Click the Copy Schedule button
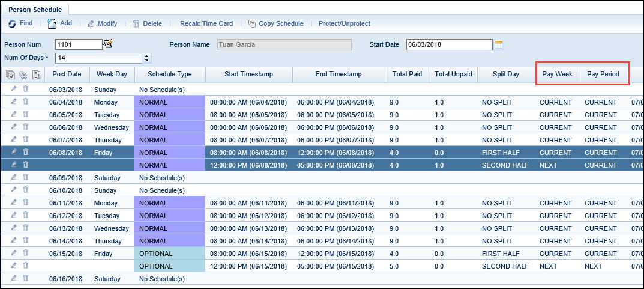644x289 pixels. pyautogui.click(x=275, y=23)
